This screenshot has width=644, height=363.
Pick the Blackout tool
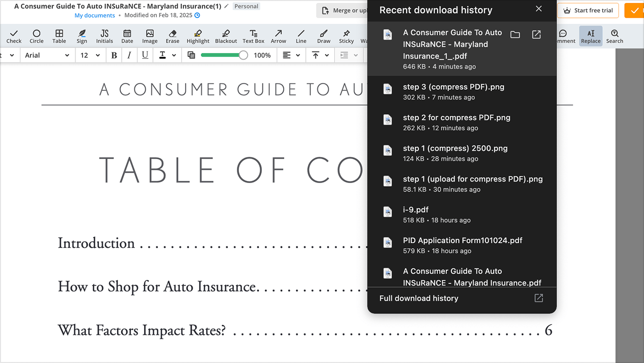tap(226, 36)
